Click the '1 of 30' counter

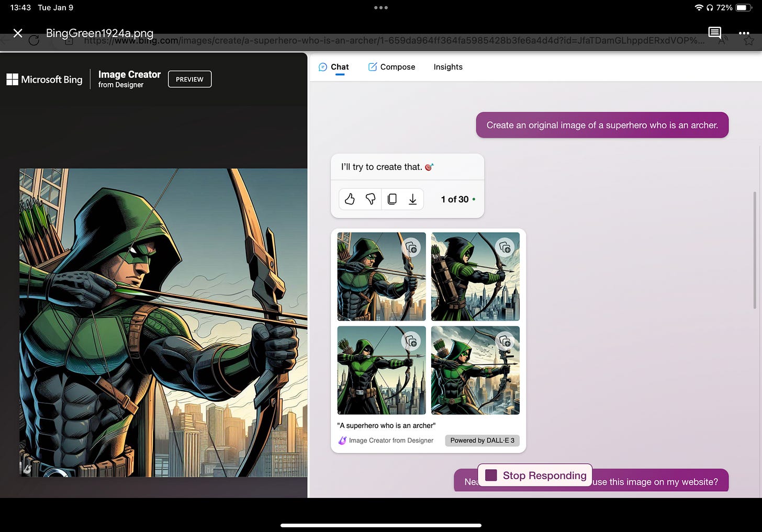pos(455,199)
